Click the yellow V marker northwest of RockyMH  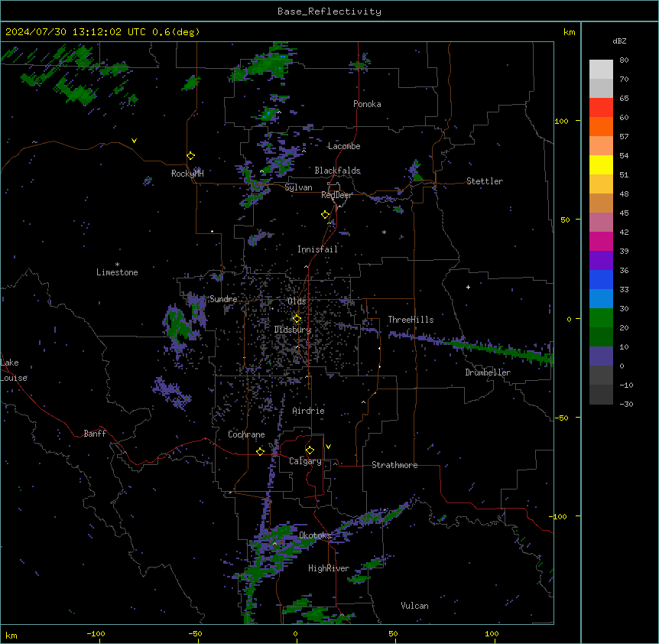coord(134,141)
